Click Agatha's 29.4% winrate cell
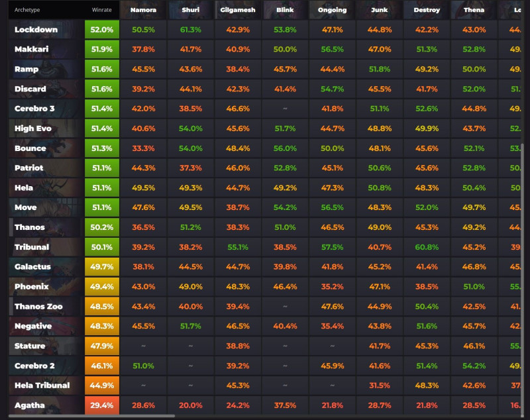 point(102,405)
